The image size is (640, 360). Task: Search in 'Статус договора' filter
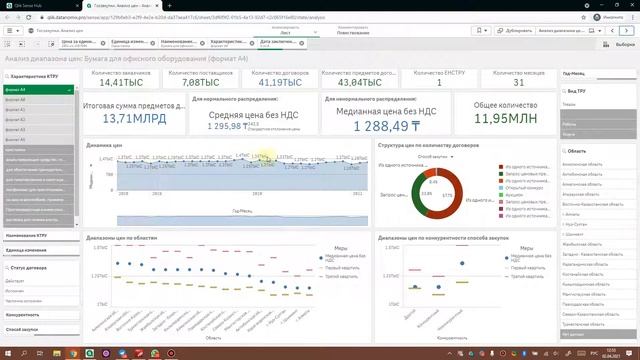[7, 268]
